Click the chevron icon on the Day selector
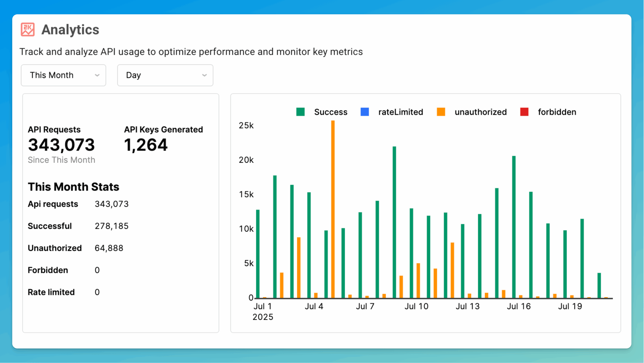 (x=204, y=75)
